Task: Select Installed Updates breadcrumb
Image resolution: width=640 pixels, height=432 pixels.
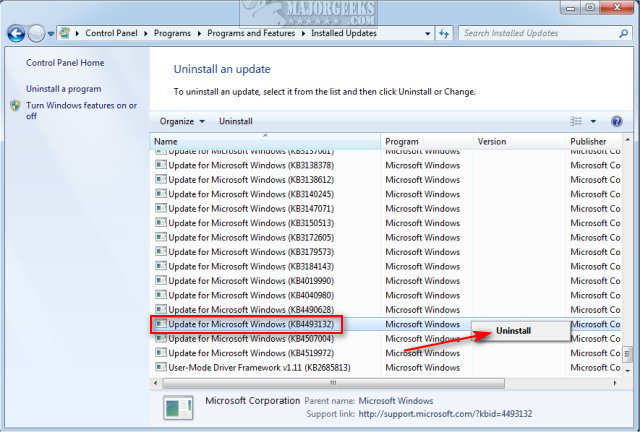Action: [344, 33]
